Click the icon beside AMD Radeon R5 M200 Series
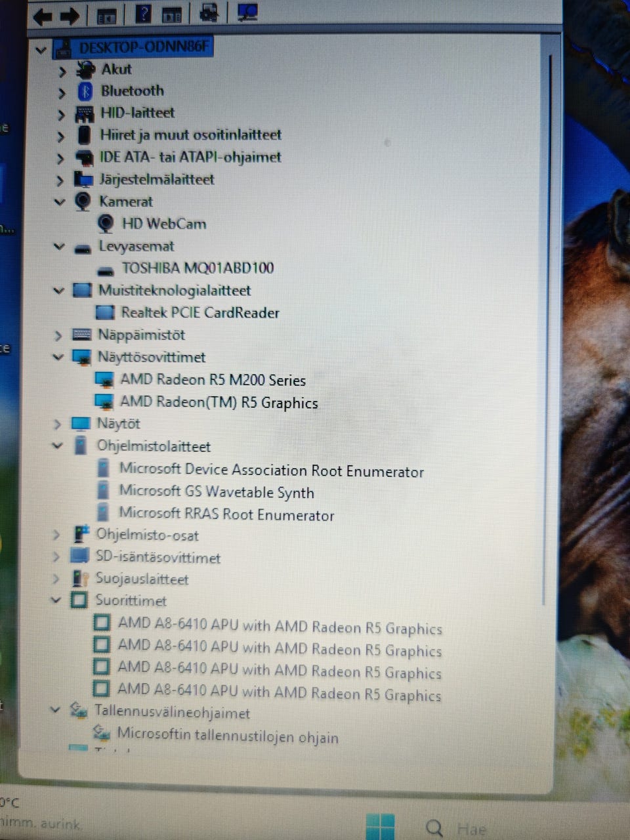This screenshot has height=840, width=630. pyautogui.click(x=104, y=379)
